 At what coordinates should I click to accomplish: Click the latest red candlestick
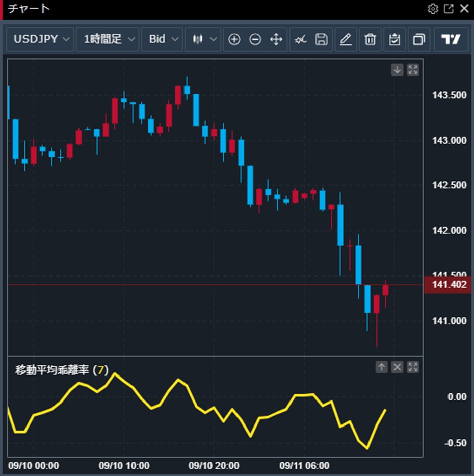coord(385,290)
